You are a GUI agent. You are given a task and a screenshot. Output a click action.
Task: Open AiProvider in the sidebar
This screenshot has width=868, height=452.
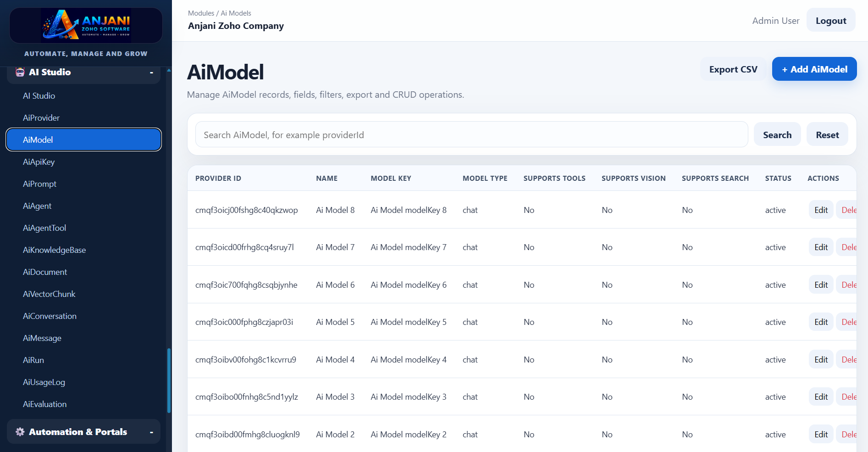pyautogui.click(x=41, y=118)
